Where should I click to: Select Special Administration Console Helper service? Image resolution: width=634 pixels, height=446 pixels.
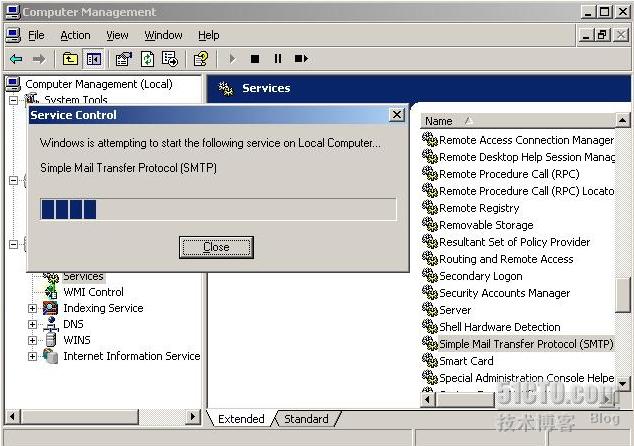click(526, 378)
